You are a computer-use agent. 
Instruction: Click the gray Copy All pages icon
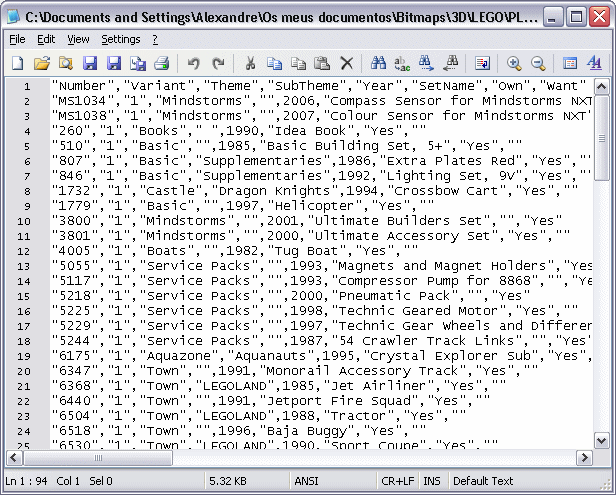coord(299,63)
